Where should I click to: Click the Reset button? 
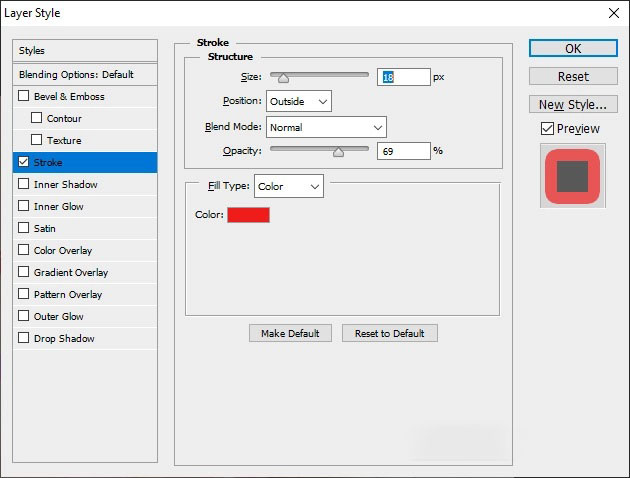[x=573, y=77]
